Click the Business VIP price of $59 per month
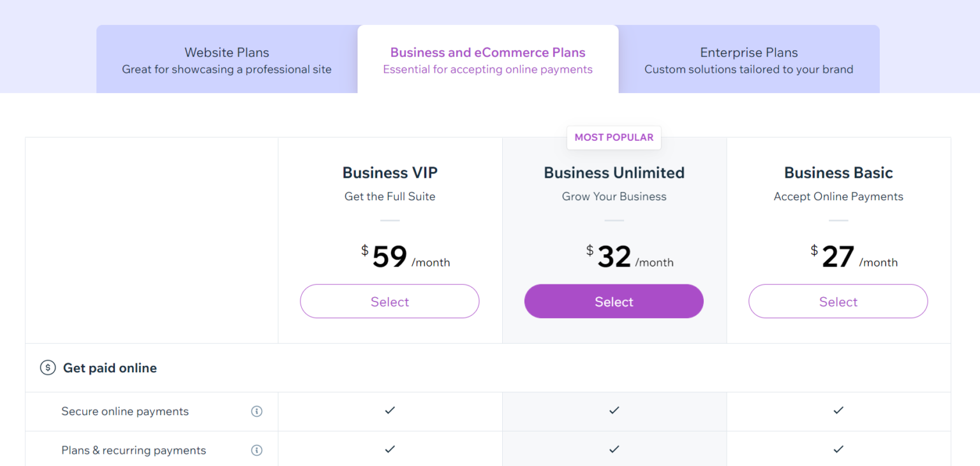 click(390, 255)
